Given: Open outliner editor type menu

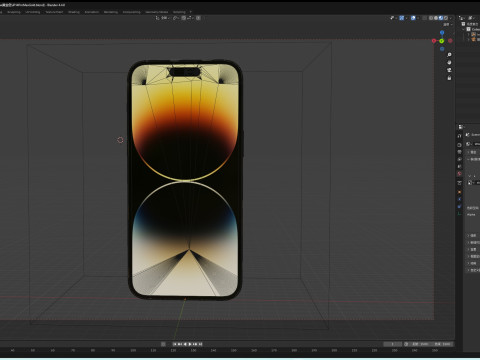Looking at the screenshot, I should [462, 18].
